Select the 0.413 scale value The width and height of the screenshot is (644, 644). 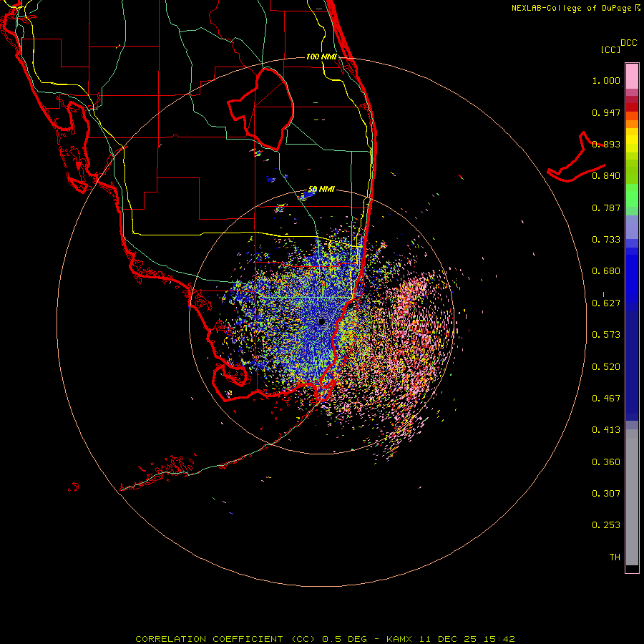[606, 430]
